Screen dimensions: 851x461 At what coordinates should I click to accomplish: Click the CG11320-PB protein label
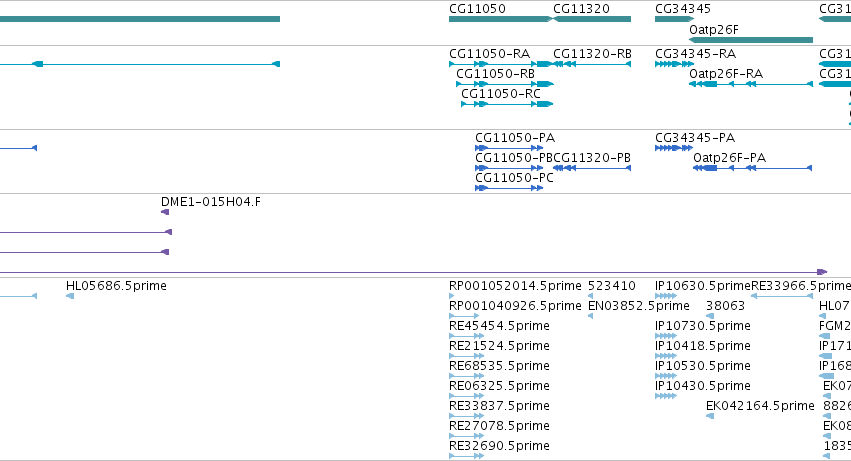[592, 158]
